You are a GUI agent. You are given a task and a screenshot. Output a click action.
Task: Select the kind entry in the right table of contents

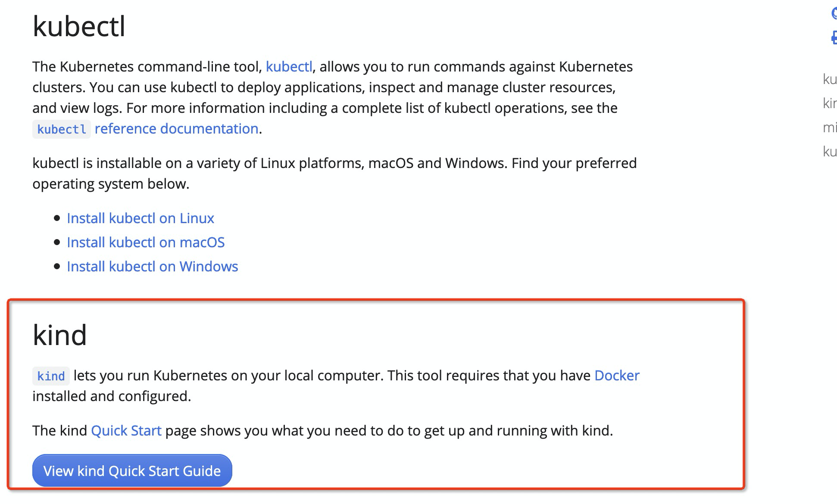click(x=830, y=103)
